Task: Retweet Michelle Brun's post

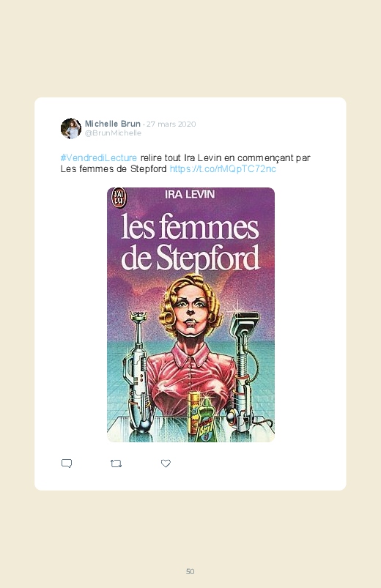Action: [x=116, y=464]
